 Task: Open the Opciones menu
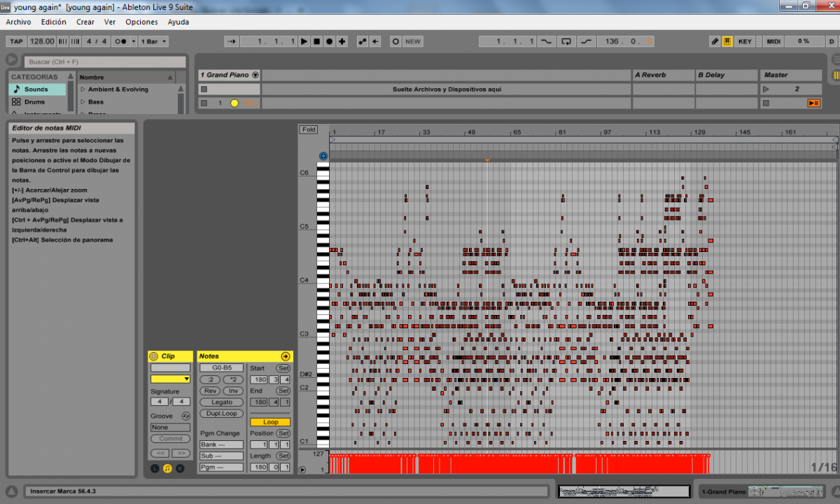click(x=141, y=22)
